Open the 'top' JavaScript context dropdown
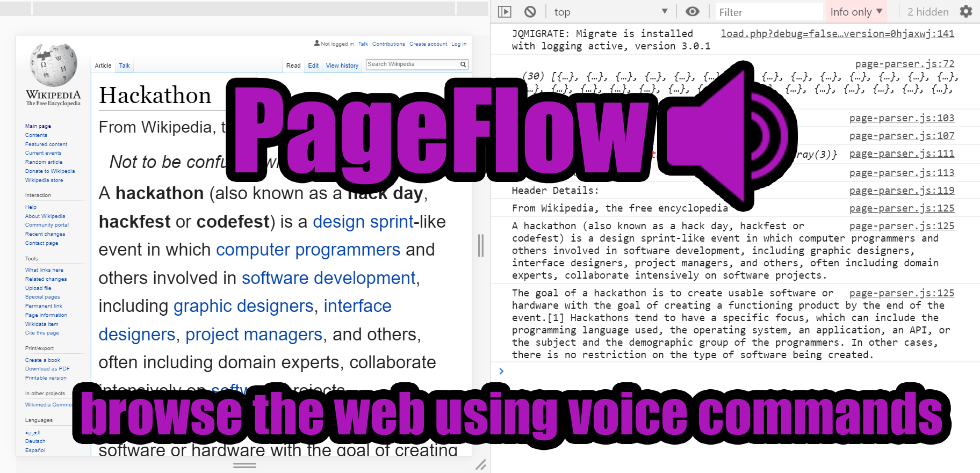The height and width of the screenshot is (473, 980). click(611, 12)
